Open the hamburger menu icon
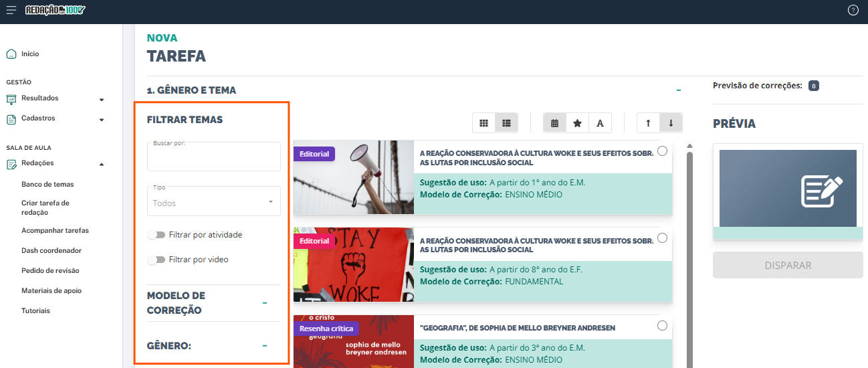 [11, 10]
